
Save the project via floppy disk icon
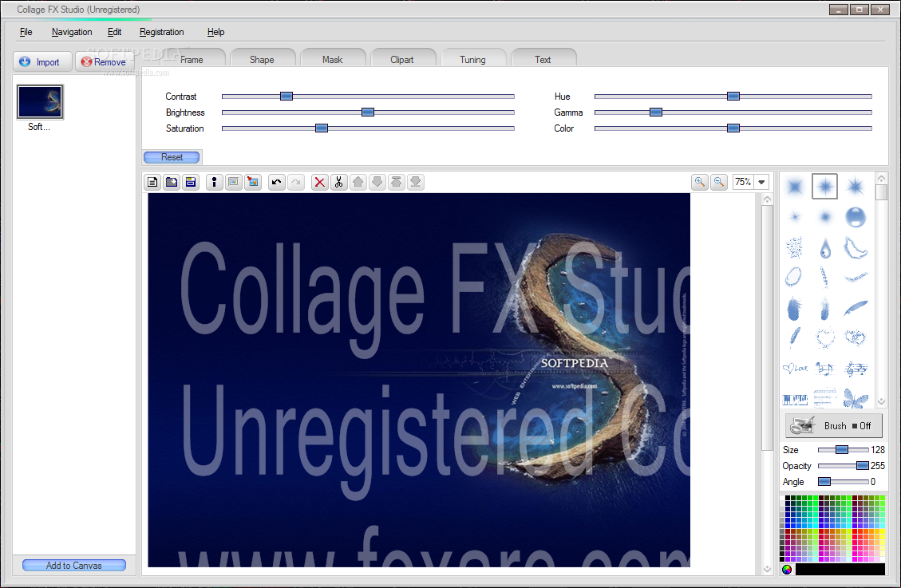pyautogui.click(x=191, y=182)
